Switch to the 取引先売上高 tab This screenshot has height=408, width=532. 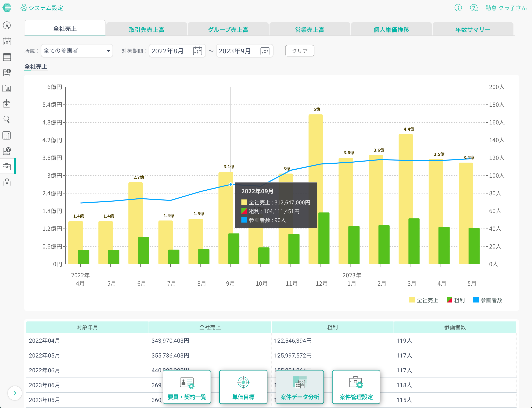coord(146,30)
